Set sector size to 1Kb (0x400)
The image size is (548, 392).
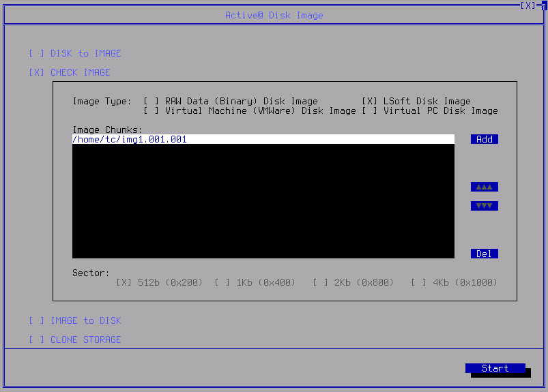(255, 282)
